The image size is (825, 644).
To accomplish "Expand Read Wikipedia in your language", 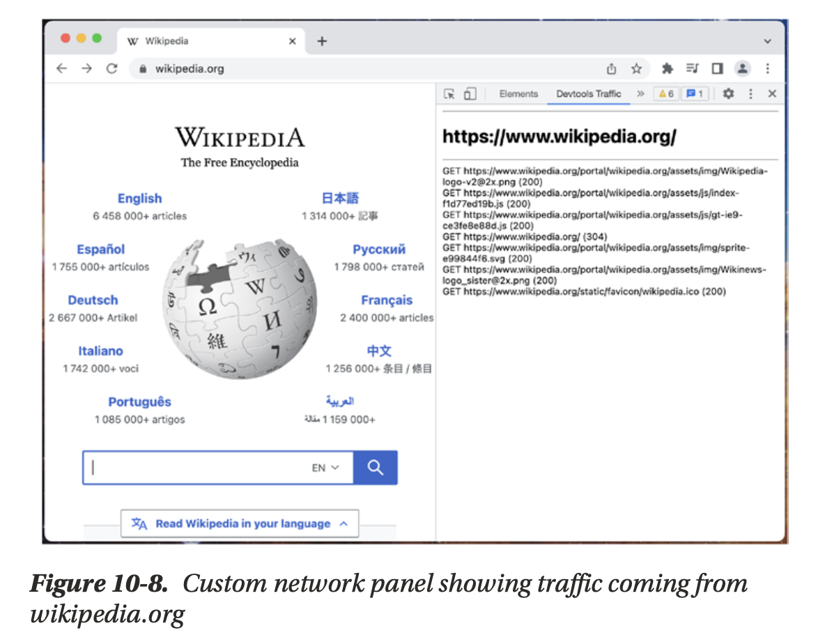I will coord(240,523).
